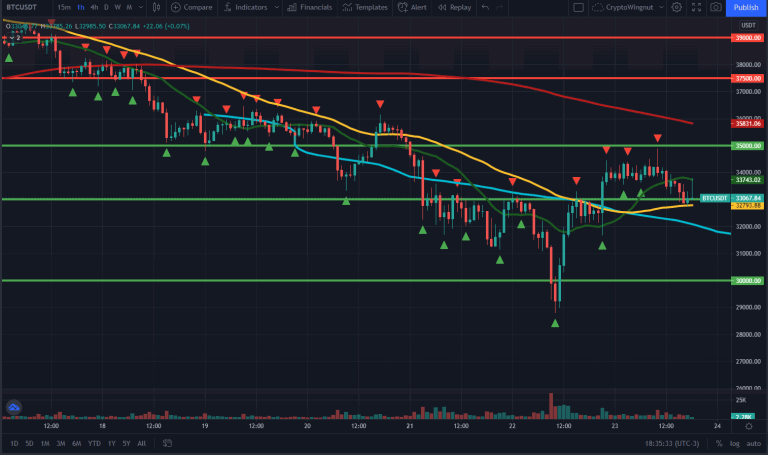768x455 pixels.
Task: Click the 33743.02 indicator value label
Action: point(747,180)
